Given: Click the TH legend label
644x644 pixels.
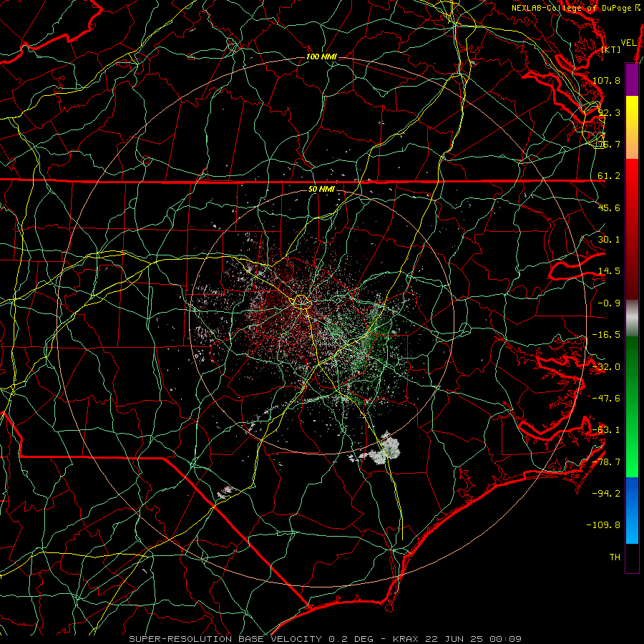Looking at the screenshot, I should pyautogui.click(x=615, y=557).
